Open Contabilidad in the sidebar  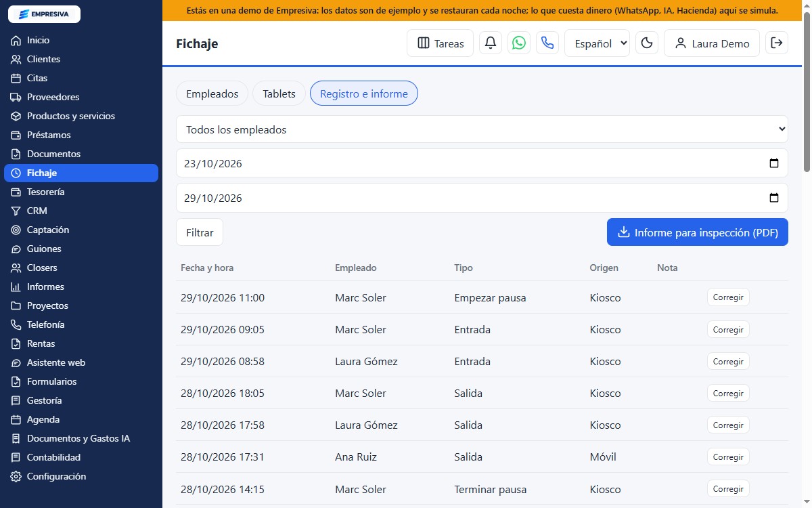point(81,458)
